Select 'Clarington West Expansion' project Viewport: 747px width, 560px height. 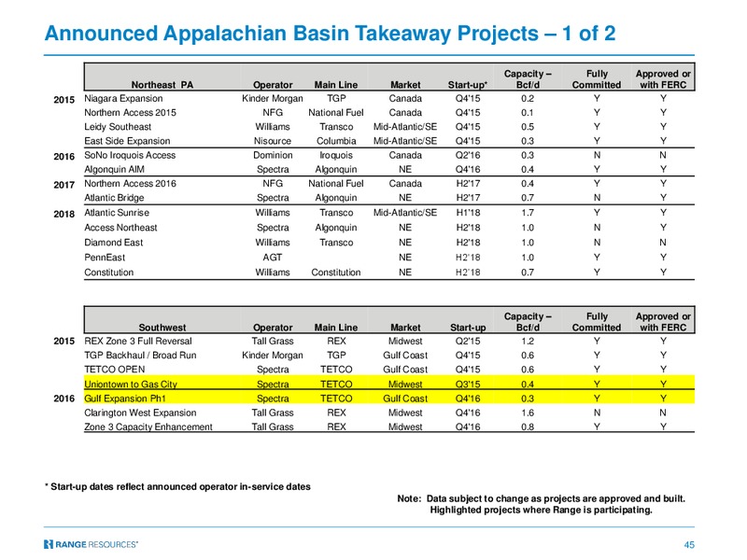[140, 413]
